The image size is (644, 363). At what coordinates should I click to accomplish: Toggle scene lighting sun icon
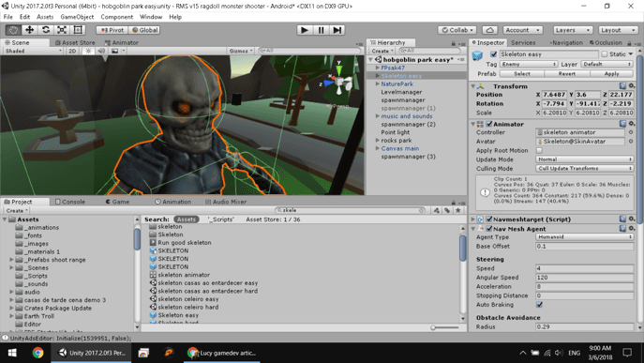pyautogui.click(x=88, y=51)
